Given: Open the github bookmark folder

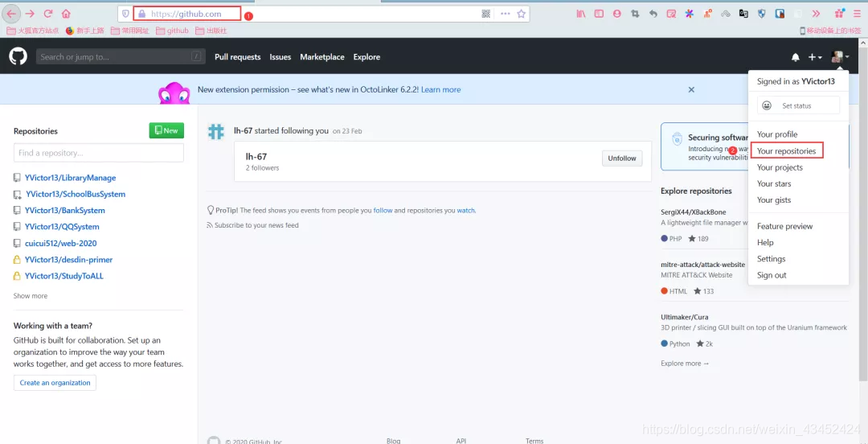Looking at the screenshot, I should tap(172, 31).
